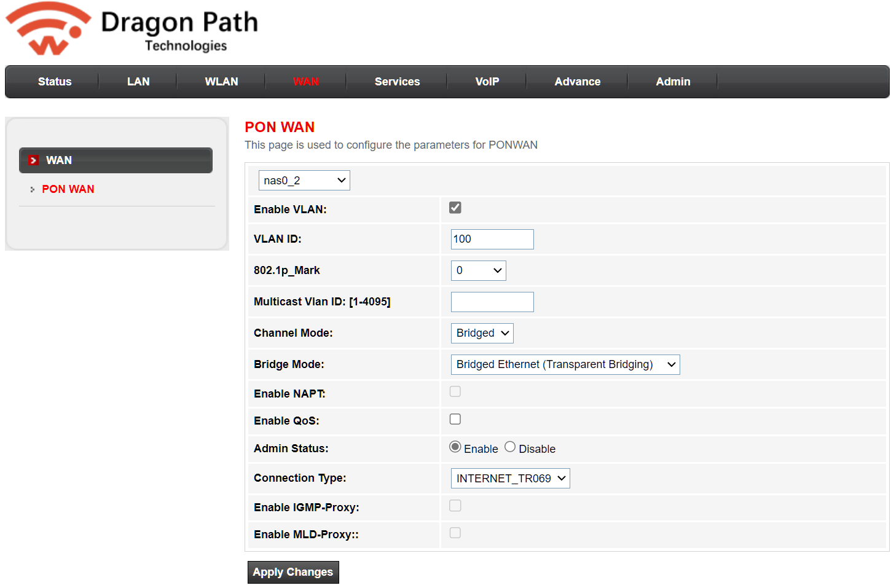The image size is (891, 588).
Task: Open the Connection Type dropdown
Action: point(510,479)
